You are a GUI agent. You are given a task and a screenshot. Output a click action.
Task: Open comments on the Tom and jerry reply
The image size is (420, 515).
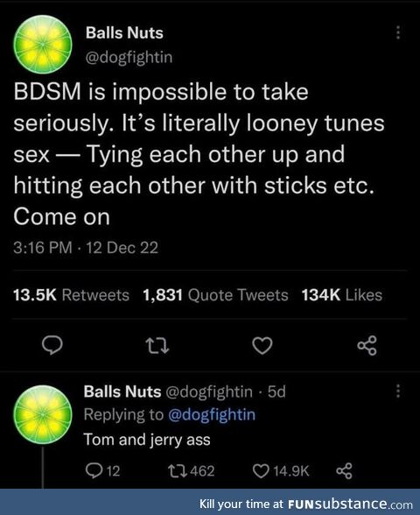click(x=102, y=471)
